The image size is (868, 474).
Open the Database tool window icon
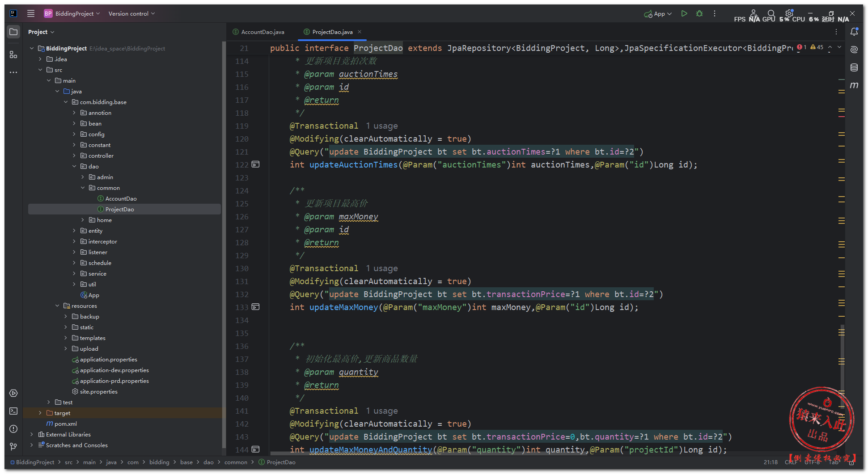[x=854, y=67]
